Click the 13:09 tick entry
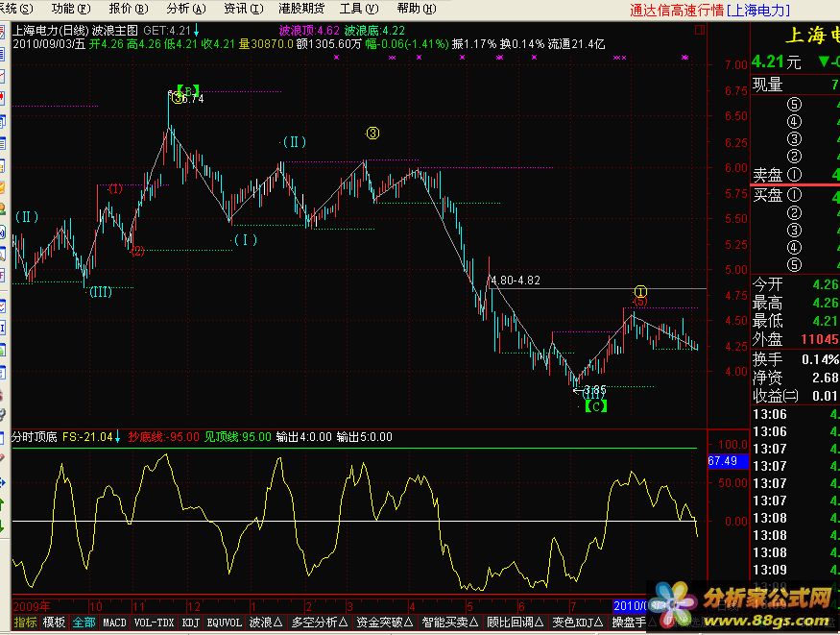 [796, 570]
